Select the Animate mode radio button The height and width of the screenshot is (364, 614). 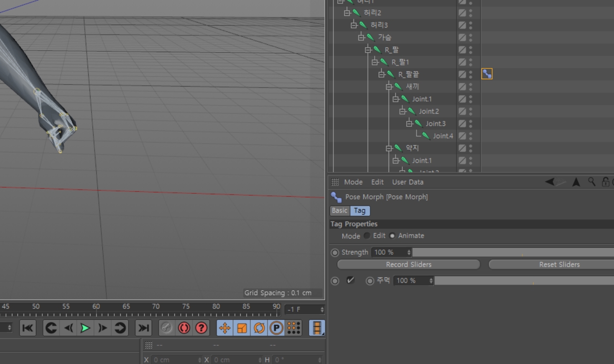(x=392, y=236)
